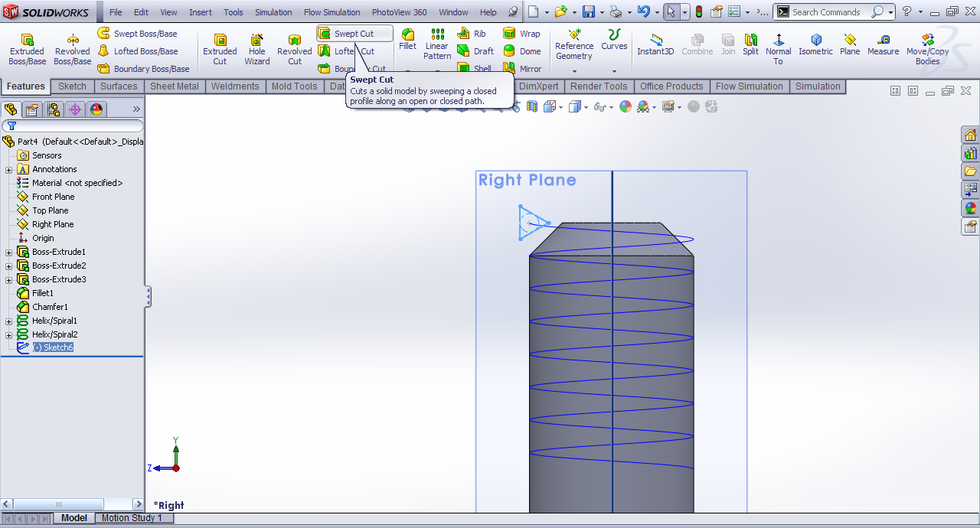Switch to the Sheet Metal tab
This screenshot has width=980, height=528.
[174, 86]
